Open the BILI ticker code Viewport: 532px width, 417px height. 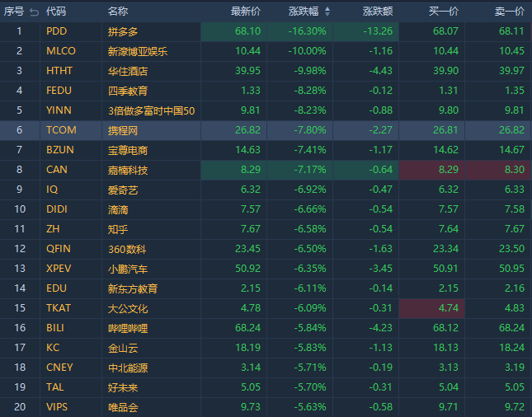(57, 328)
